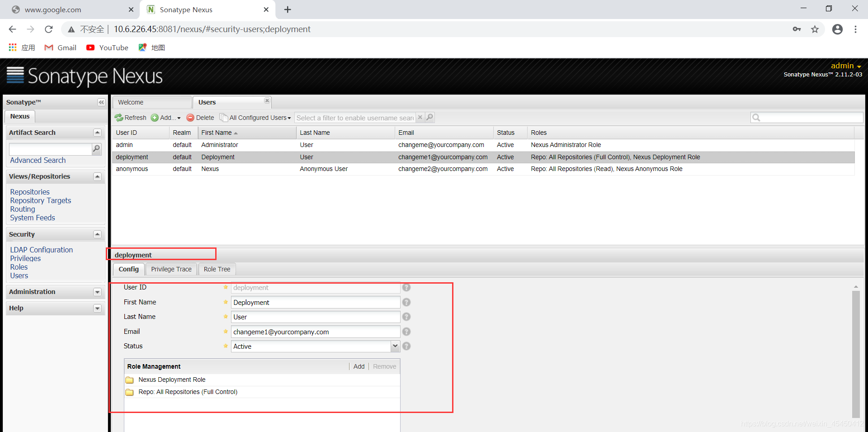Expand the Help section

pyautogui.click(x=97, y=308)
